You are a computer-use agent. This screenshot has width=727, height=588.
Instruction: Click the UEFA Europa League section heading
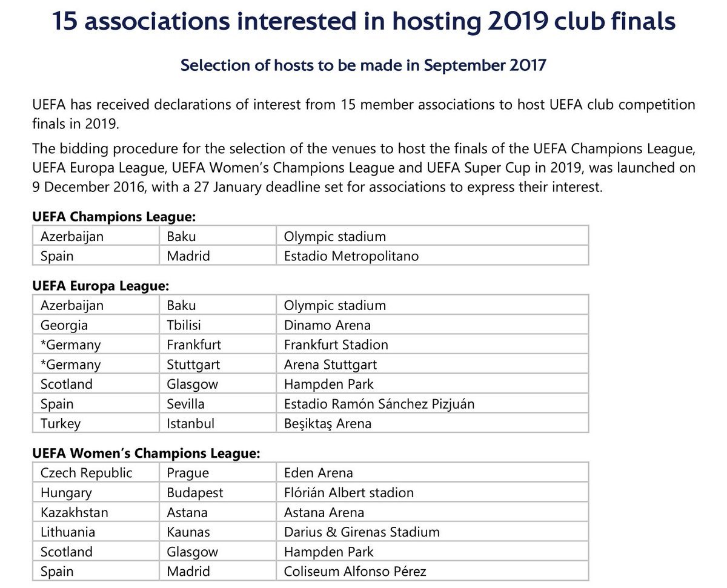point(101,285)
